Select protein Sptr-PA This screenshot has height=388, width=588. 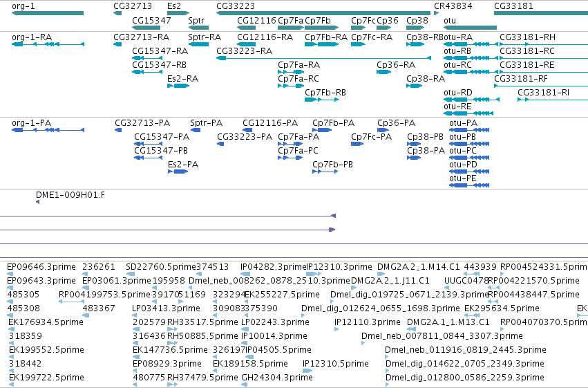click(x=196, y=130)
